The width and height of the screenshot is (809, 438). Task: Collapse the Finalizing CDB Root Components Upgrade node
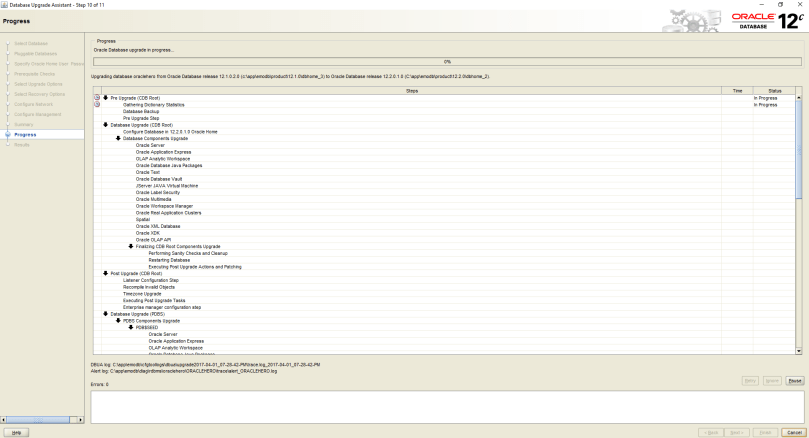(x=131, y=246)
